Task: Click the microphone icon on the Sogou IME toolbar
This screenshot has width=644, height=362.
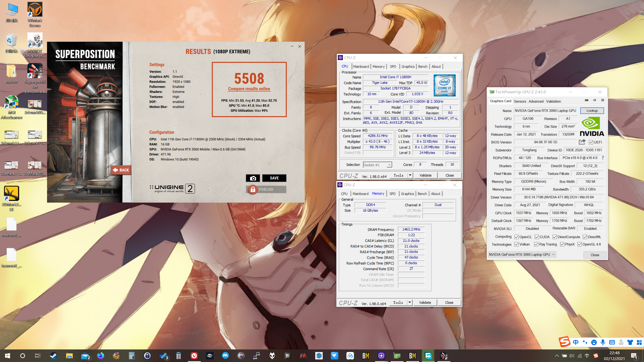Action: [603, 342]
